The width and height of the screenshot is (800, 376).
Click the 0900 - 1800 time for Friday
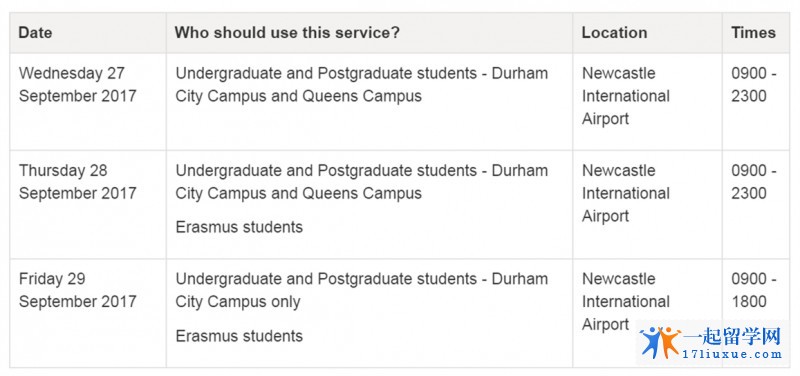754,290
